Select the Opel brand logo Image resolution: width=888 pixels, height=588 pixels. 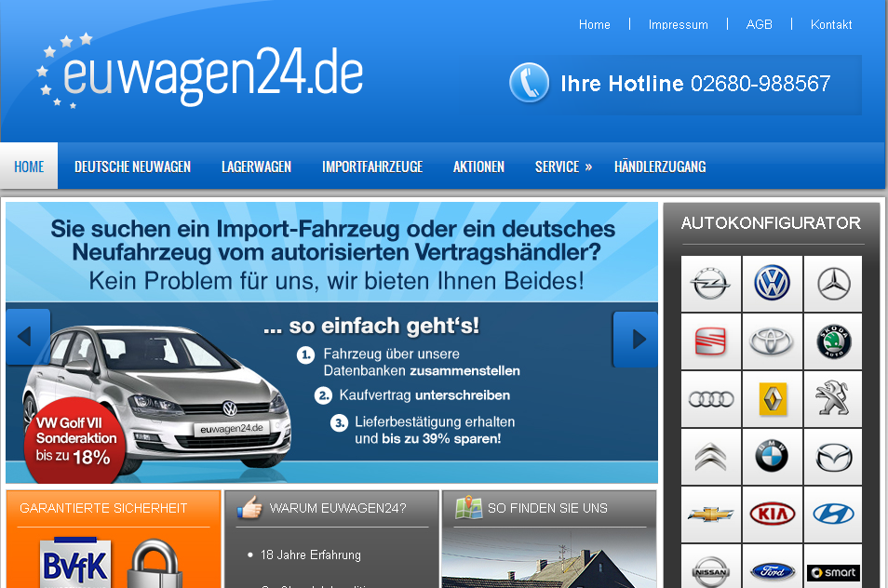(x=711, y=284)
